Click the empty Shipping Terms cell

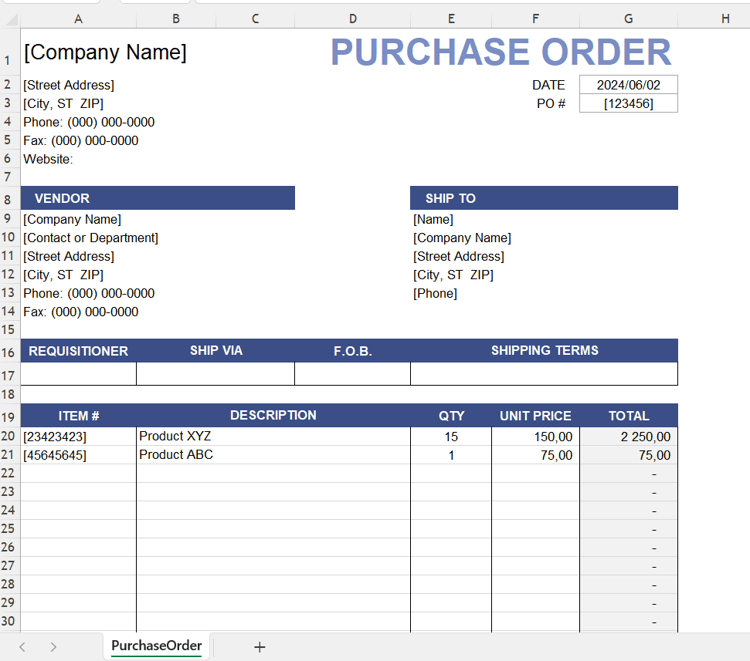click(544, 374)
